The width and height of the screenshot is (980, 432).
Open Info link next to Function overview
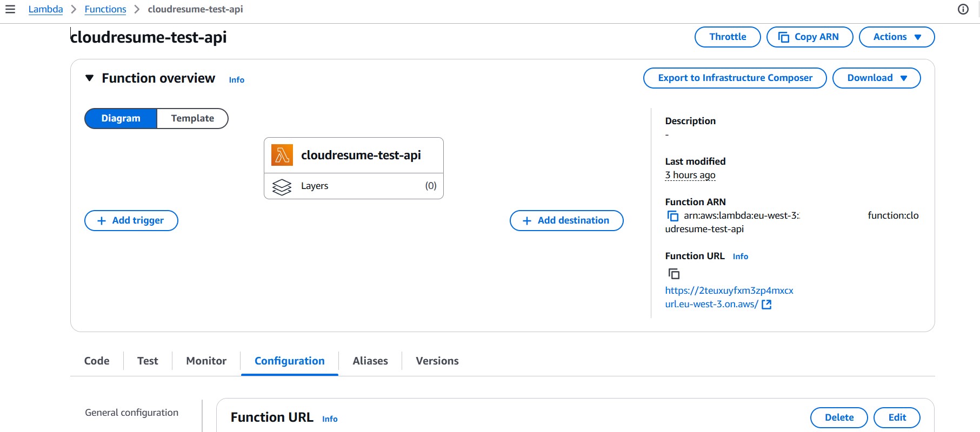pos(236,80)
